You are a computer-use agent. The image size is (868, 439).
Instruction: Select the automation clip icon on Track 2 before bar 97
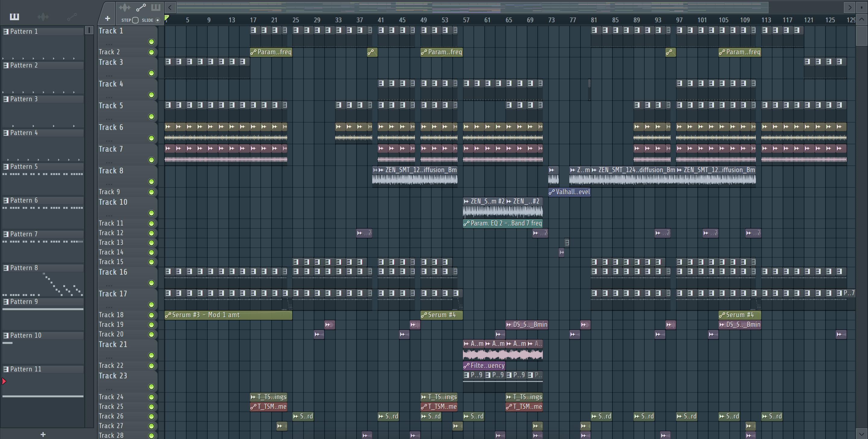[x=671, y=52]
